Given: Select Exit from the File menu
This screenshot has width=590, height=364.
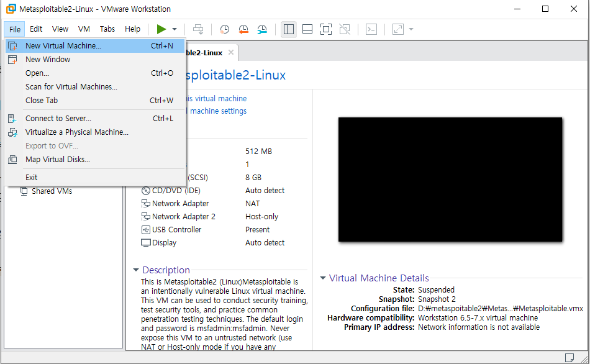Looking at the screenshot, I should [x=95, y=177].
